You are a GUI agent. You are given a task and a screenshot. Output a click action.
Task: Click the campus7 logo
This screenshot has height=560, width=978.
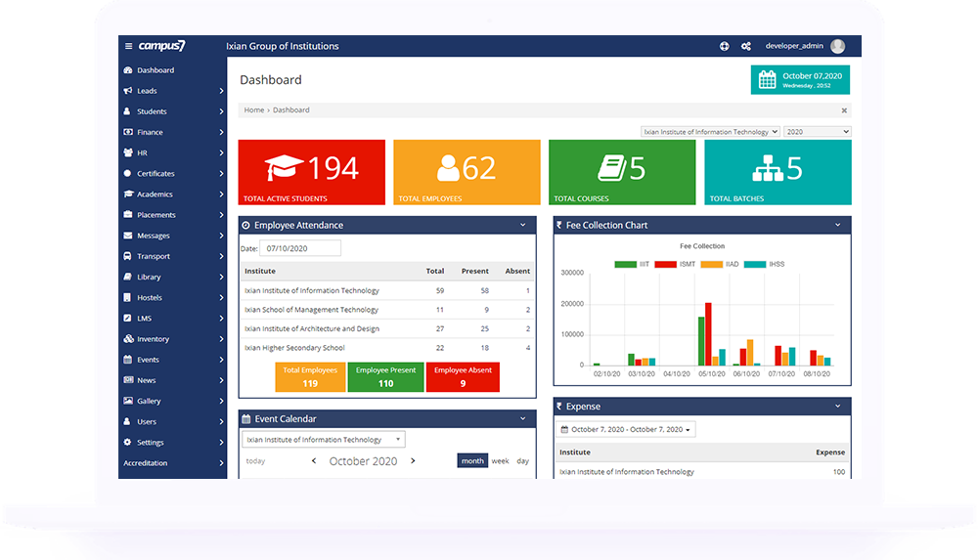tap(161, 46)
